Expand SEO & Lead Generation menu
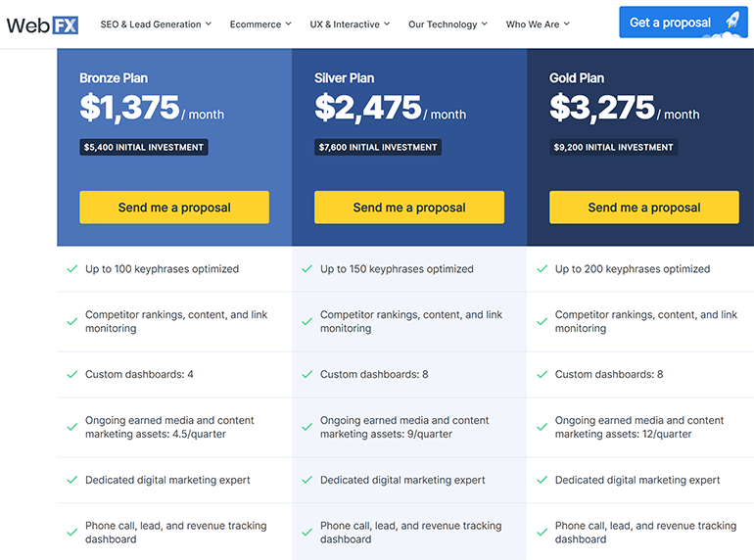 click(x=156, y=24)
